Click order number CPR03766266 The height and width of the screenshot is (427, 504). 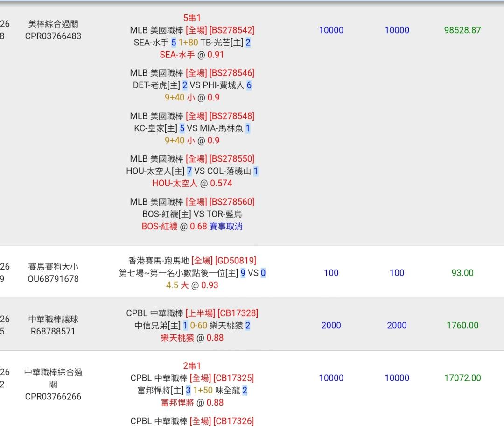coord(53,397)
